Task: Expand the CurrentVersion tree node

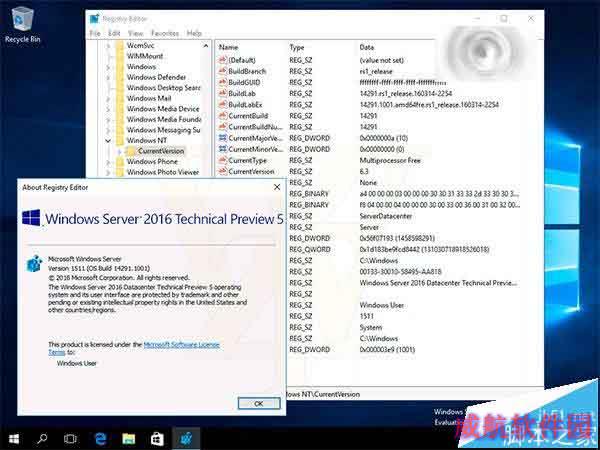Action: [119, 151]
